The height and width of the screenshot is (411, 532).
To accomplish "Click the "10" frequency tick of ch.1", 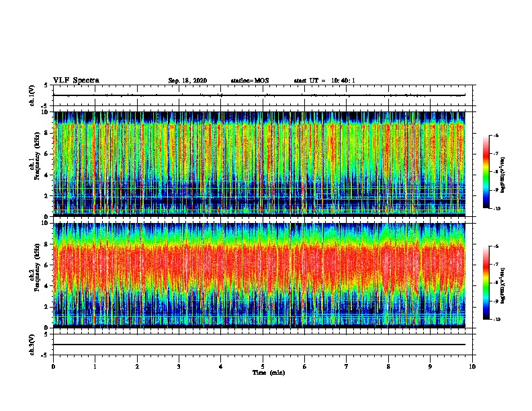I will point(45,112).
